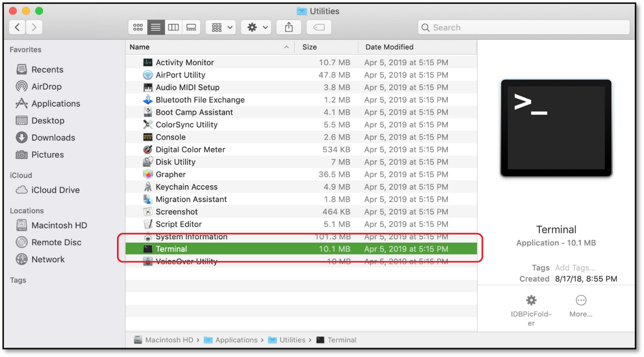Open iCloud Drive in the sidebar
This screenshot has width=644, height=357.
point(48,190)
